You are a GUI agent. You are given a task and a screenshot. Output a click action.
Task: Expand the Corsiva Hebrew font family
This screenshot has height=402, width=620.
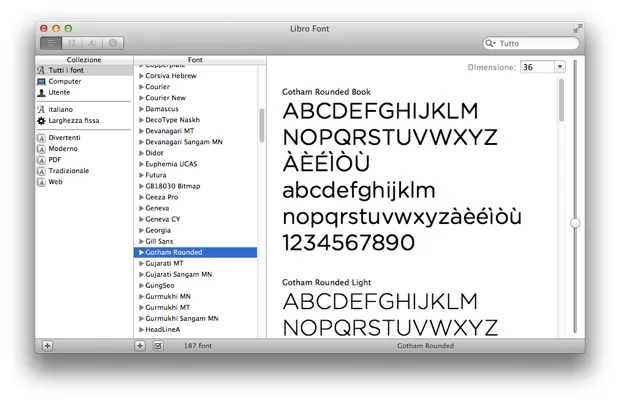click(141, 75)
